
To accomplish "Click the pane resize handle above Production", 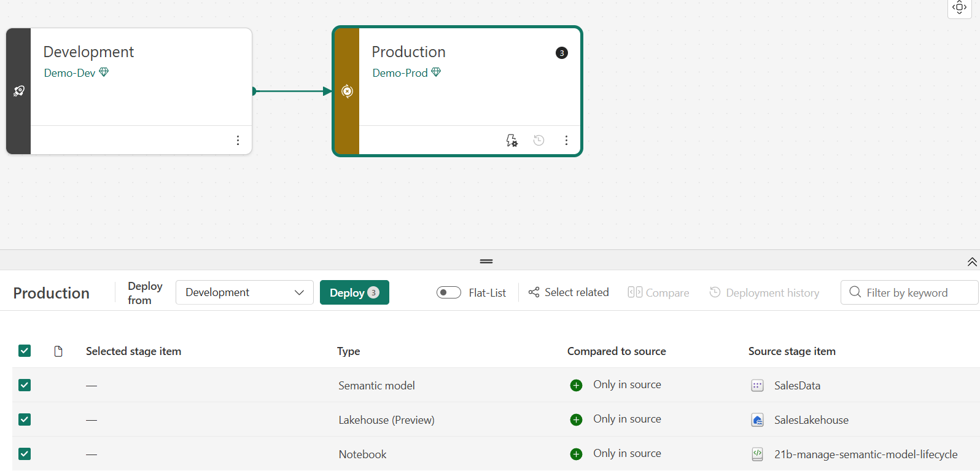I will (x=486, y=262).
